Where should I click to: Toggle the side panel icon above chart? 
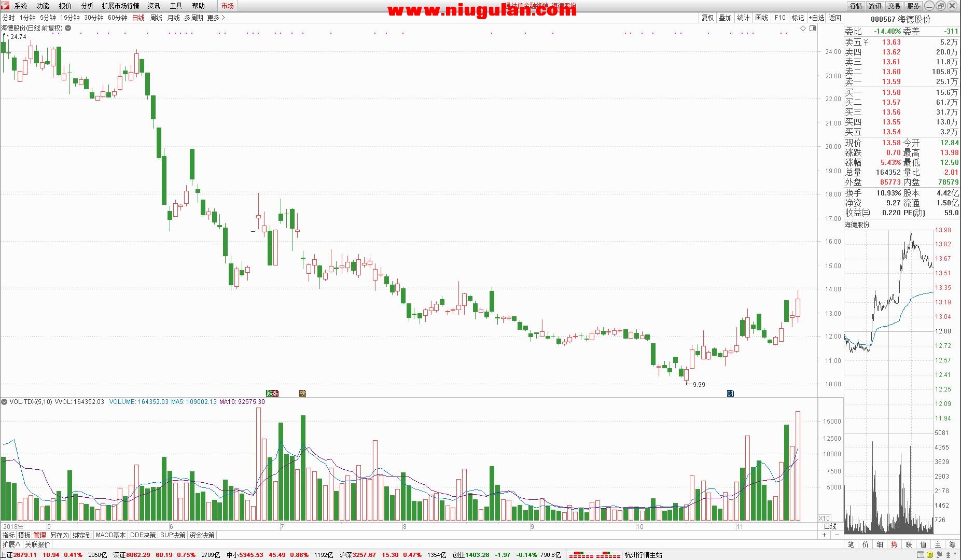[813, 29]
